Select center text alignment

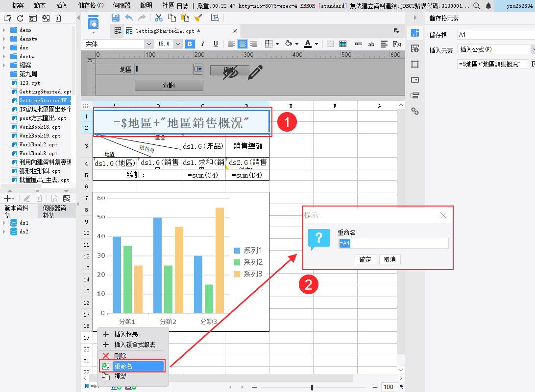pyautogui.click(x=242, y=44)
